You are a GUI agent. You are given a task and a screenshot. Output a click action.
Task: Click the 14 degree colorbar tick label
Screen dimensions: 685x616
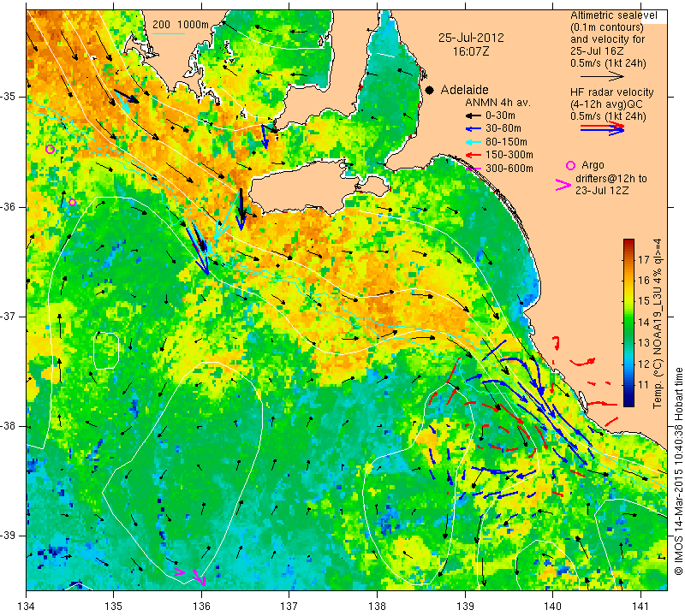(644, 323)
